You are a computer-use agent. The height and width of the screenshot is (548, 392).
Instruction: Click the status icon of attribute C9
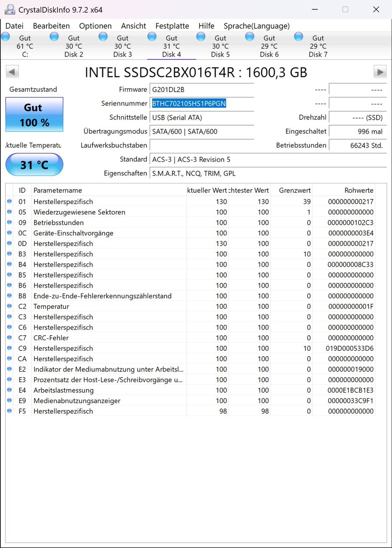[x=9, y=348]
